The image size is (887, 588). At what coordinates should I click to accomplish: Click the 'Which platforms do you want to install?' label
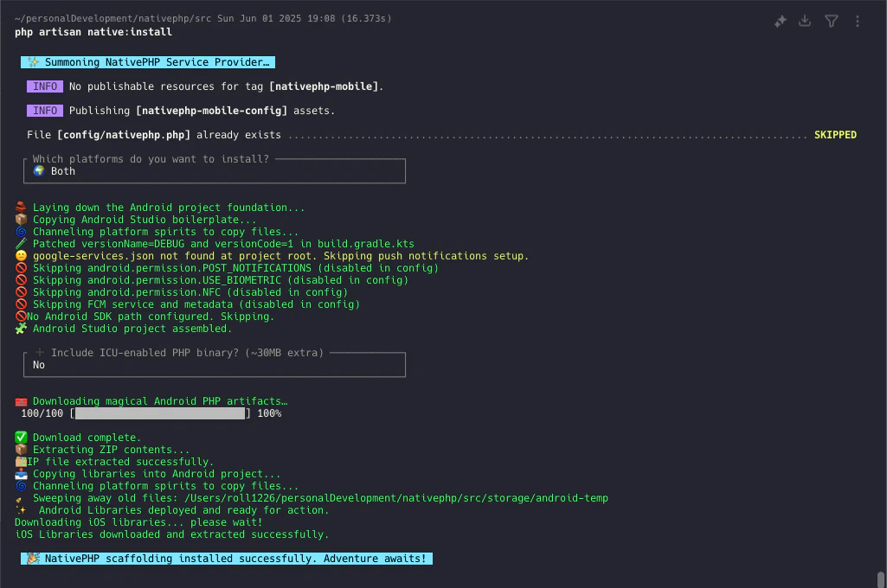(x=151, y=159)
